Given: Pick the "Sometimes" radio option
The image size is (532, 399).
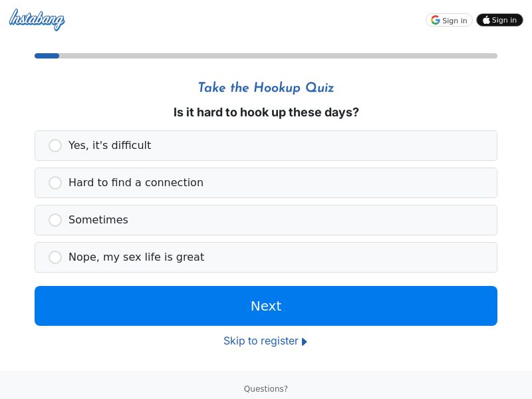Looking at the screenshot, I should coord(55,220).
